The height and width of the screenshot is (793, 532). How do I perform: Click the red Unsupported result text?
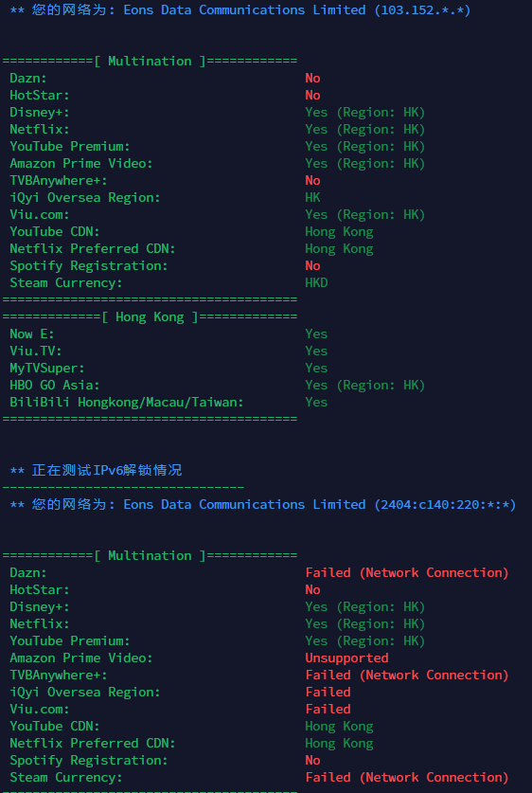point(347,658)
